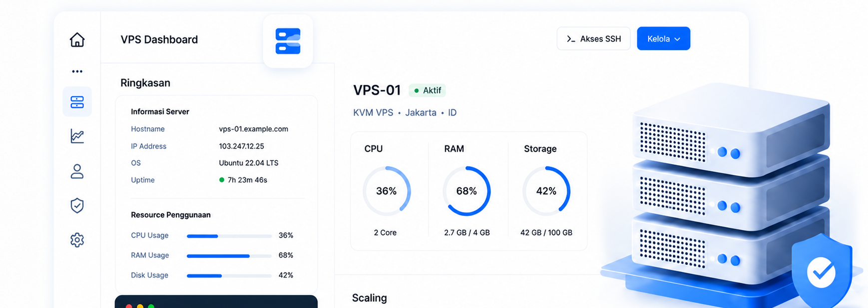
Task: Open the Home icon in sidebar
Action: click(77, 39)
